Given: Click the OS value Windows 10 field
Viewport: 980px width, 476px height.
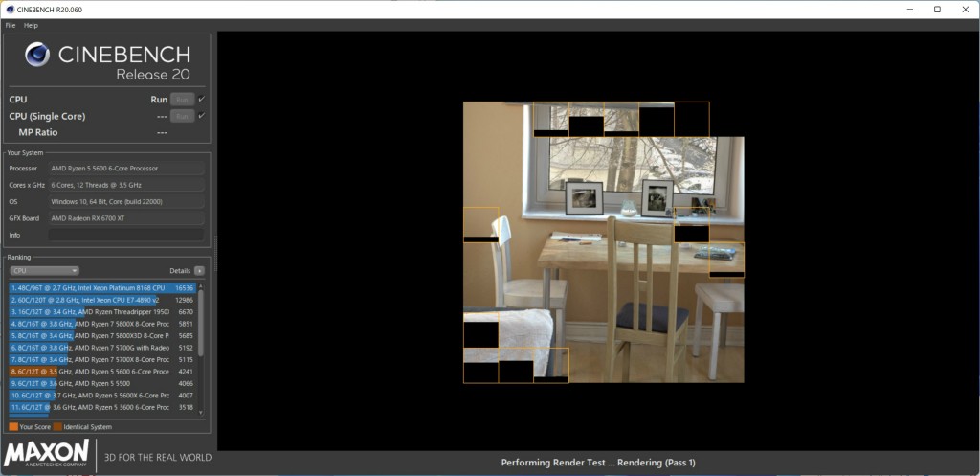Looking at the screenshot, I should [126, 202].
